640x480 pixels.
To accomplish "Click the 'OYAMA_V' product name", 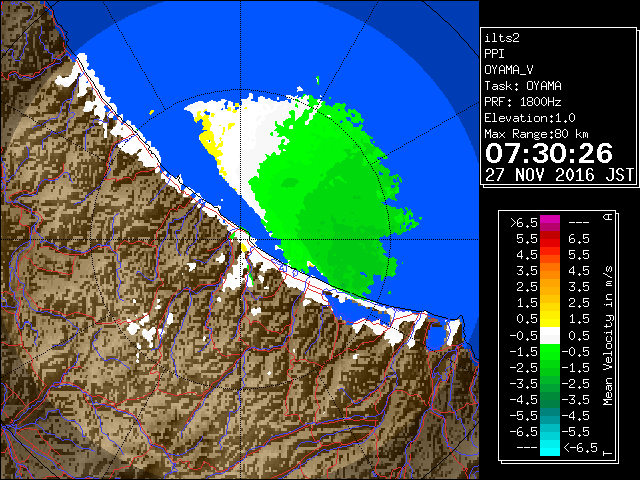I will 509,70.
